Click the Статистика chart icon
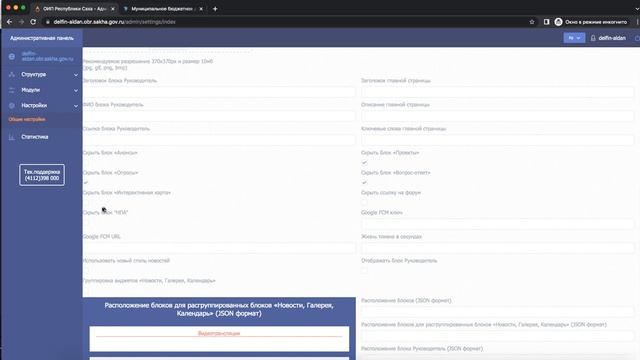 12,137
